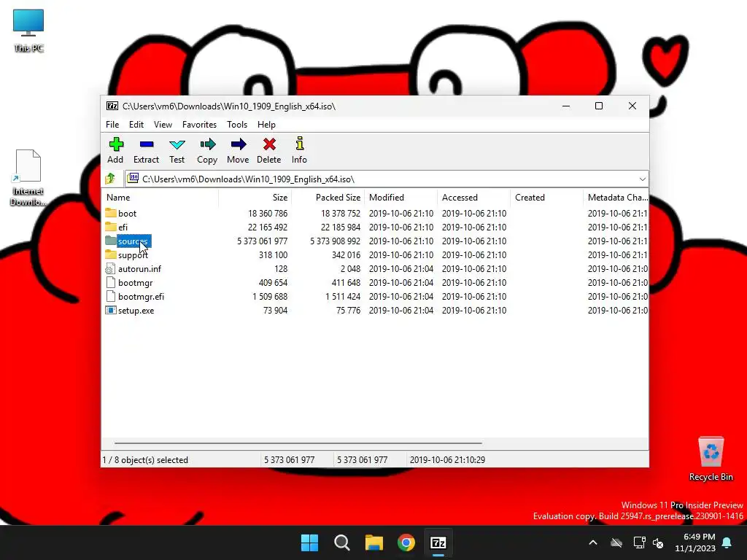Sort by Created column header
The width and height of the screenshot is (747, 560).
pyautogui.click(x=546, y=197)
